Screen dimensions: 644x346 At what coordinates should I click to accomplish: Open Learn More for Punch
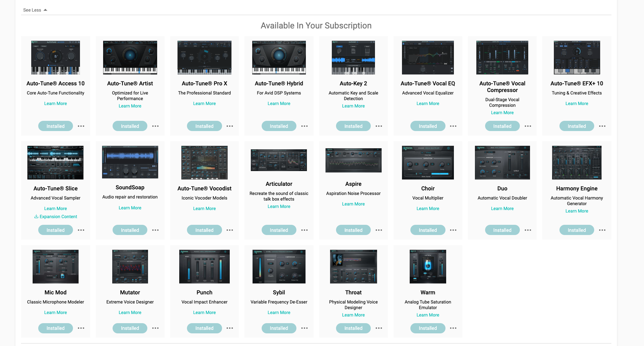point(204,313)
